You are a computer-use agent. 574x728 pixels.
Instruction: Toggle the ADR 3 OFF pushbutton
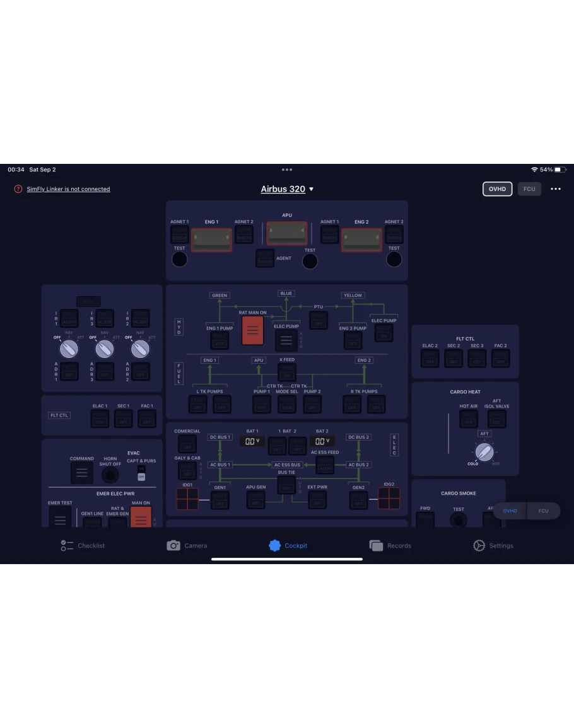tap(105, 371)
